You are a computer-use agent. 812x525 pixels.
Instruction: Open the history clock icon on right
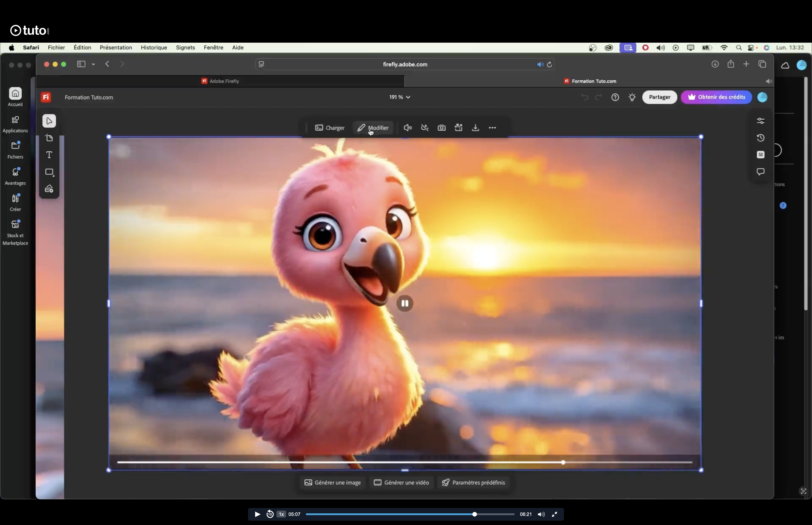[x=760, y=138]
